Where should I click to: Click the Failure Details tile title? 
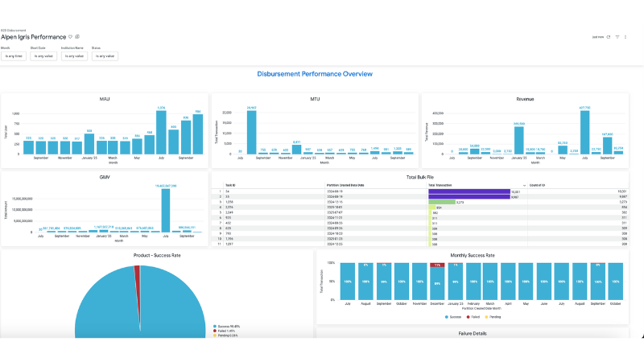[473, 334]
